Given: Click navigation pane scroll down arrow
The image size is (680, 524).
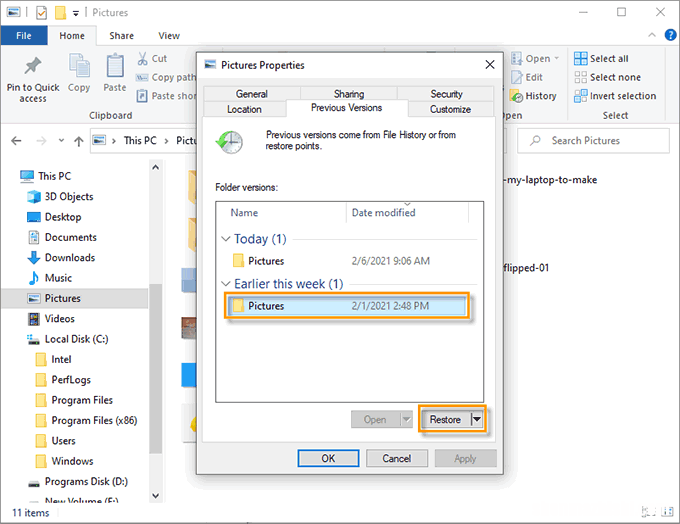Looking at the screenshot, I should pyautogui.click(x=156, y=495).
